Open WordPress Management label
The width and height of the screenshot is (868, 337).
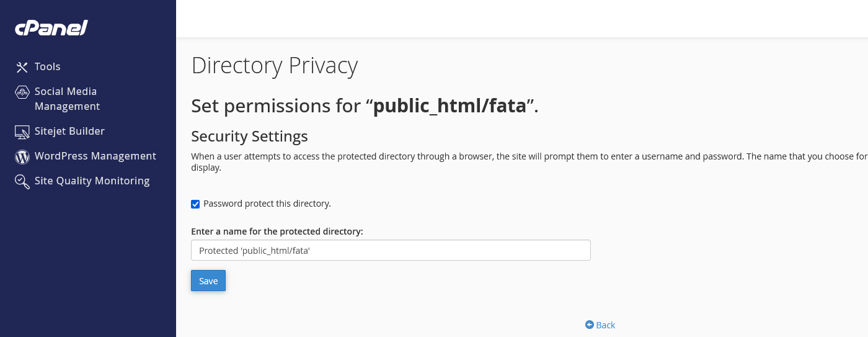pyautogui.click(x=95, y=156)
